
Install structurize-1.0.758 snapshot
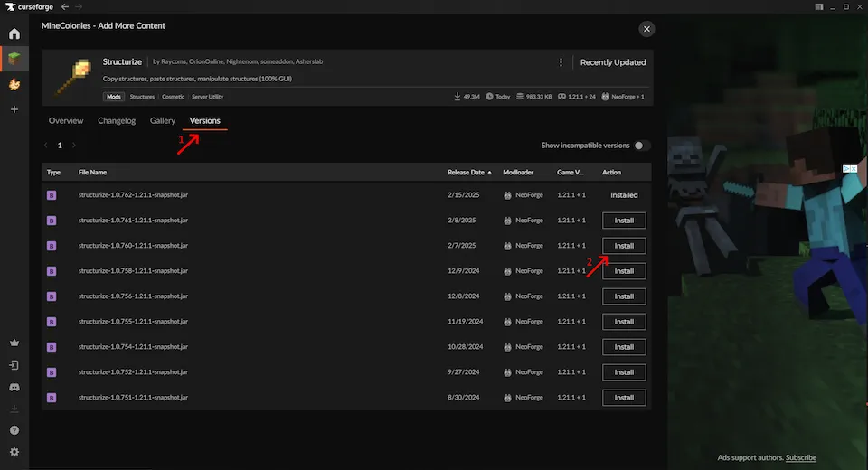tap(624, 271)
